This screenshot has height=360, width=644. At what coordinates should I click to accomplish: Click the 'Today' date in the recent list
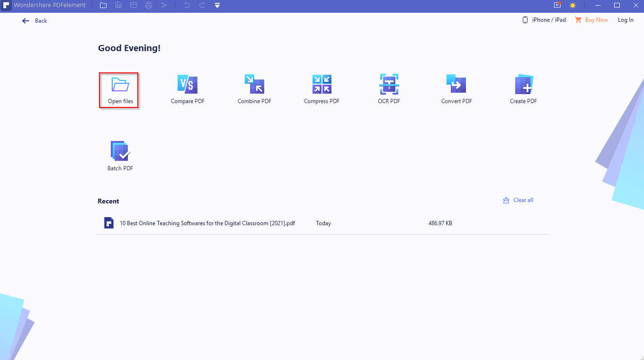pos(323,223)
